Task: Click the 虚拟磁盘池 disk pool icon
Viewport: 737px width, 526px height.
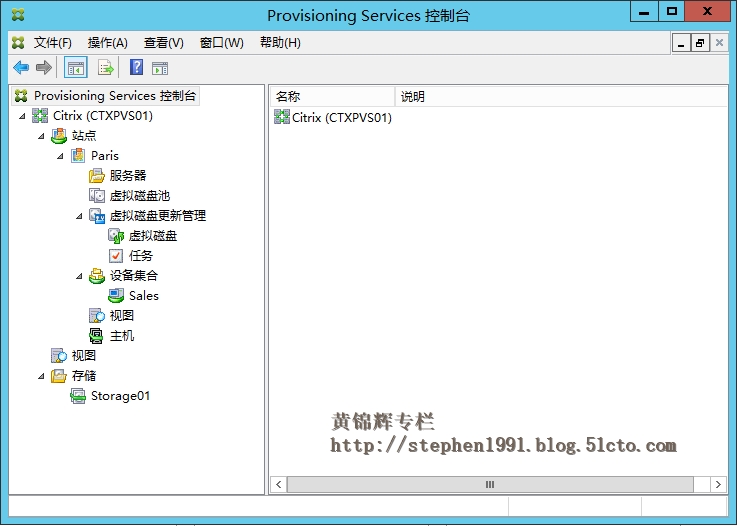Action: [x=97, y=196]
